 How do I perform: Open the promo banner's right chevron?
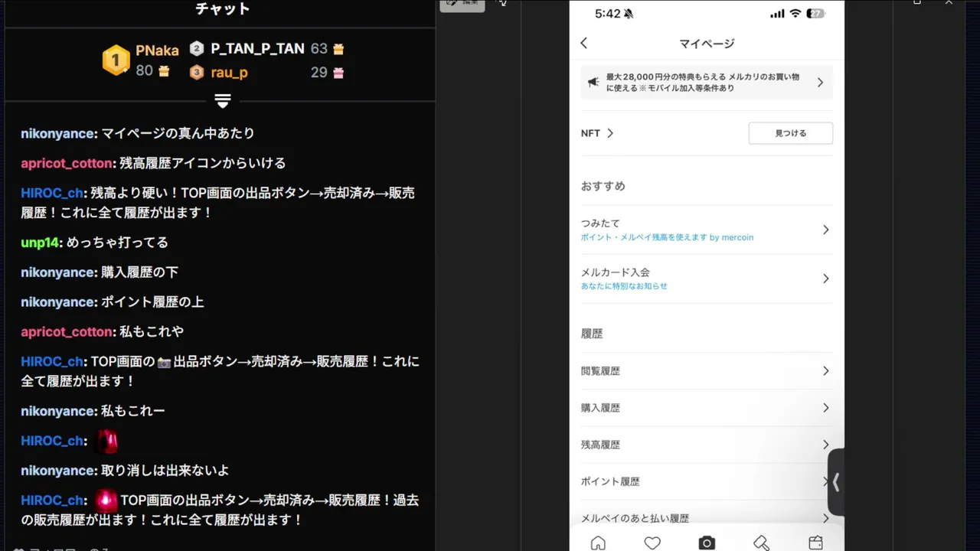click(820, 83)
